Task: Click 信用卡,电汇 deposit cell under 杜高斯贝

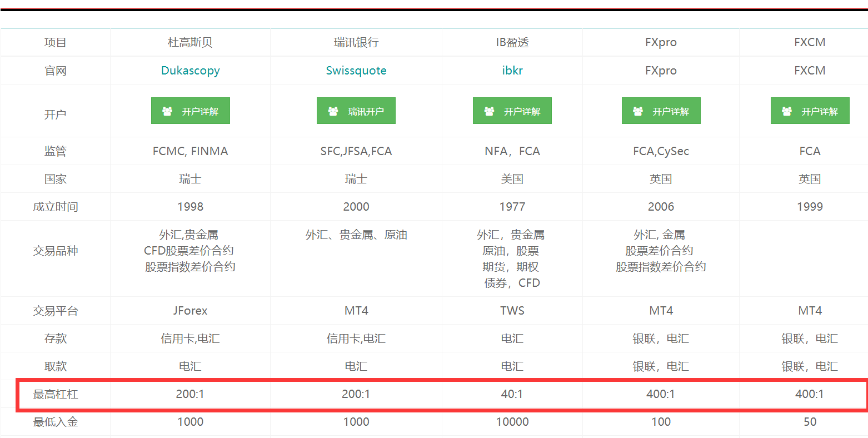Action: coord(190,339)
